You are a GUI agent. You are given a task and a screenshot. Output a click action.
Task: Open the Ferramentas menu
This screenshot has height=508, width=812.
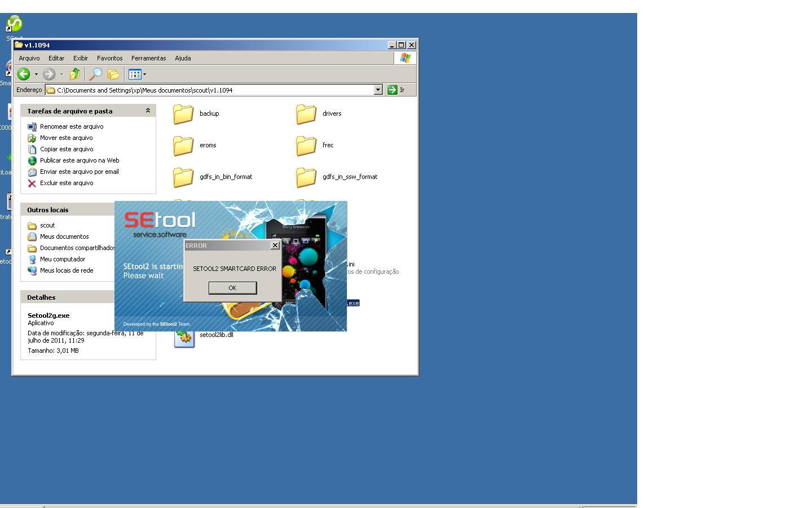click(x=149, y=58)
